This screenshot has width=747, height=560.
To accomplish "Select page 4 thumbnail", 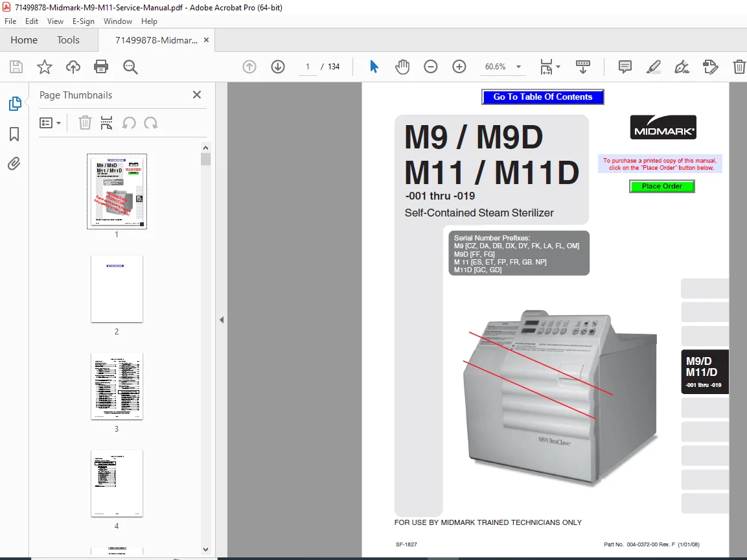I will click(117, 484).
